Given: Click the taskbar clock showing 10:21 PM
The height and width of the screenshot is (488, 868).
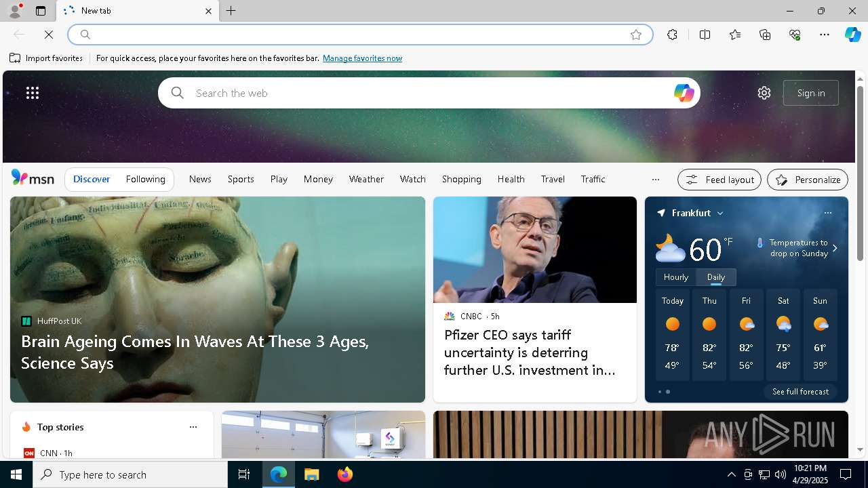Looking at the screenshot, I should coord(810,474).
